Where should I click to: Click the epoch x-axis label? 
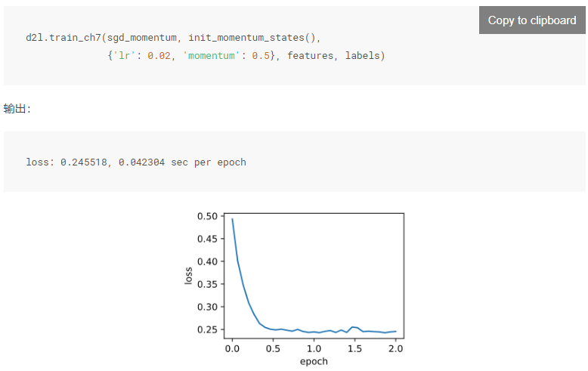tap(314, 361)
